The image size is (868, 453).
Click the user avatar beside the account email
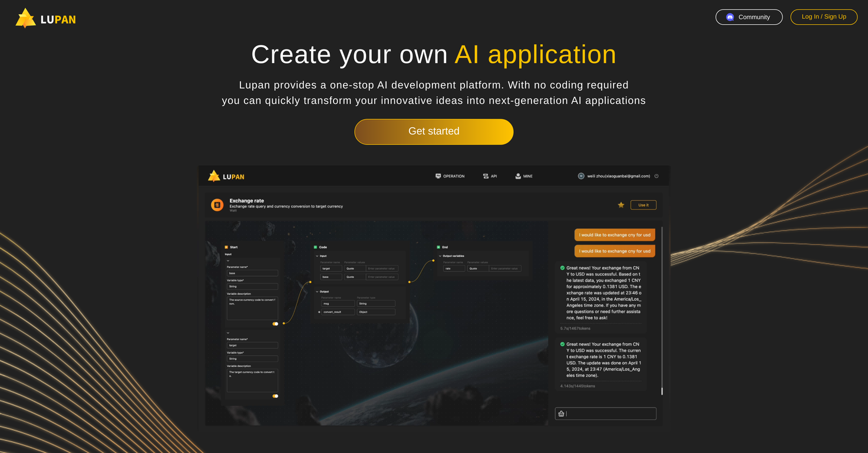tap(580, 176)
